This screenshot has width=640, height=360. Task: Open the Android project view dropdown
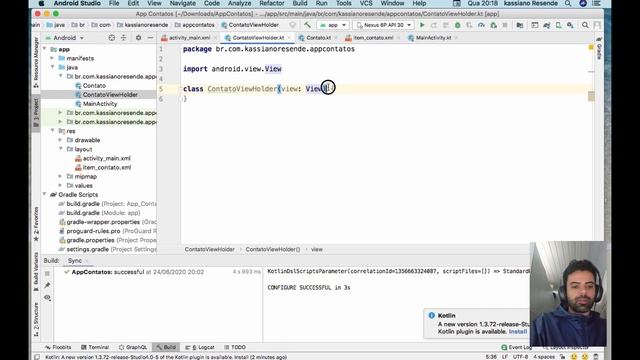pos(64,38)
